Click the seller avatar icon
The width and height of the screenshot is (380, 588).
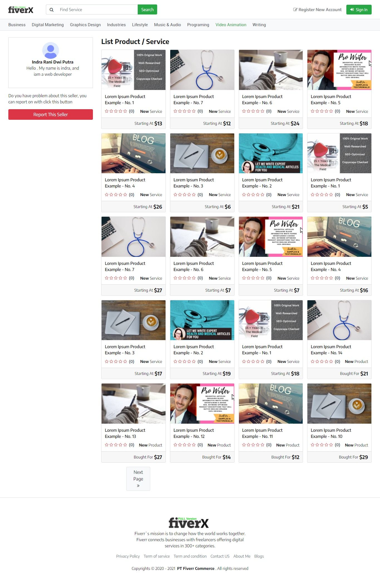tap(51, 50)
